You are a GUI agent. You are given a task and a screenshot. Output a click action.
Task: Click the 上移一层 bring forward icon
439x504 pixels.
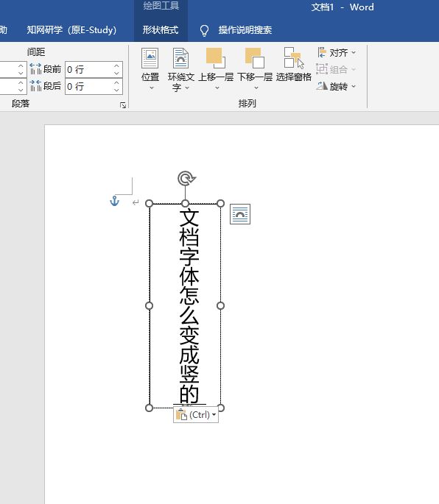[216, 58]
